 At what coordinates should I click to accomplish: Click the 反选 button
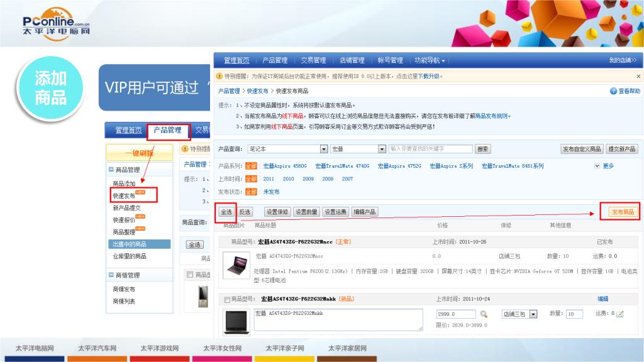245,212
